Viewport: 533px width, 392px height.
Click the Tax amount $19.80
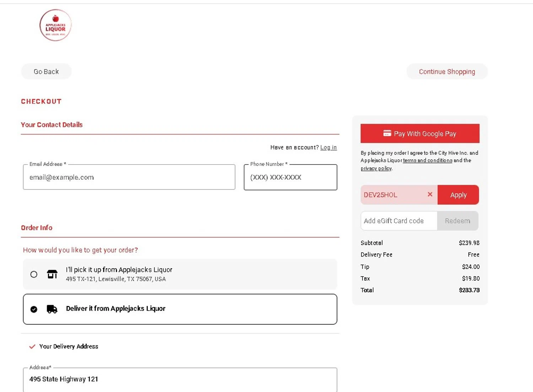tap(471, 278)
